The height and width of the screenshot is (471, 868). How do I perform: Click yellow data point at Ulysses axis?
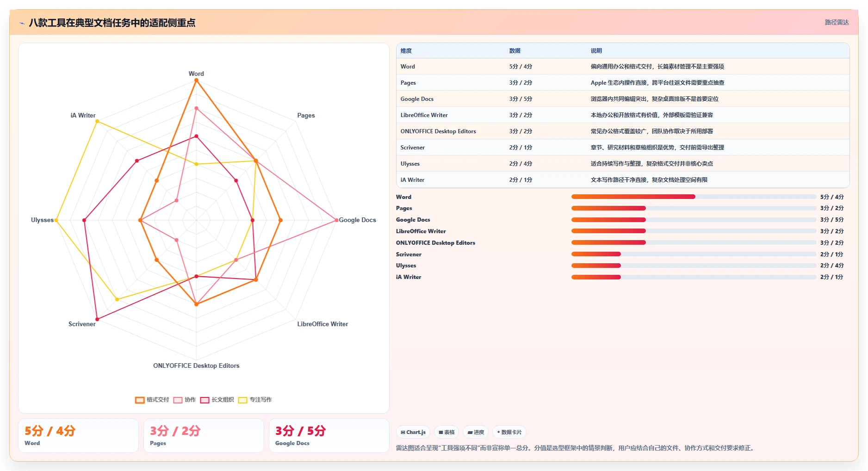[56, 220]
